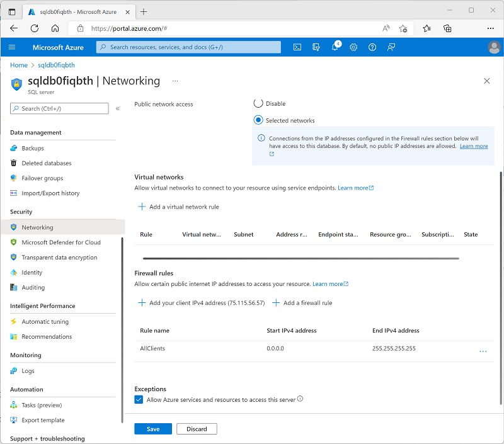The image size is (504, 444).
Task: Refresh the browser page
Action: pyautogui.click(x=35, y=28)
